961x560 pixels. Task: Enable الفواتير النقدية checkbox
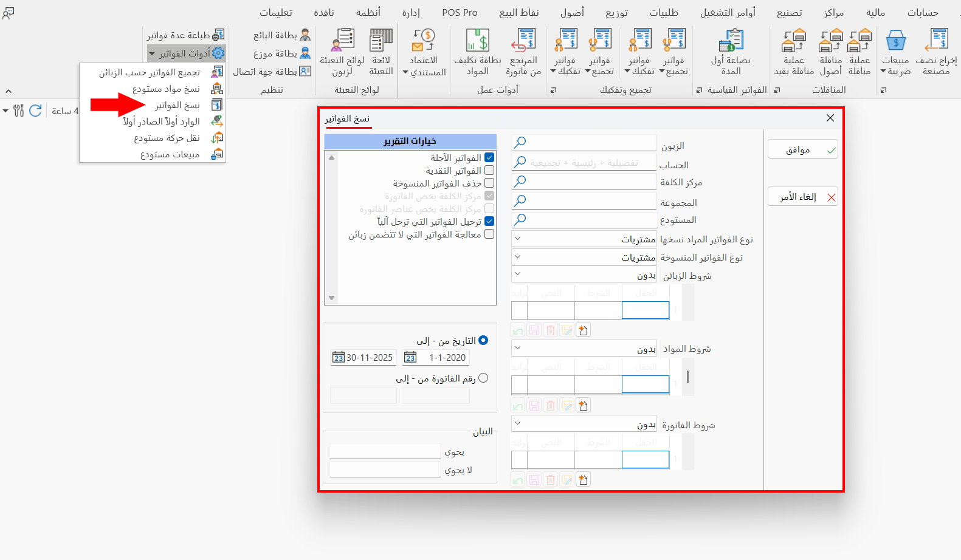click(489, 170)
